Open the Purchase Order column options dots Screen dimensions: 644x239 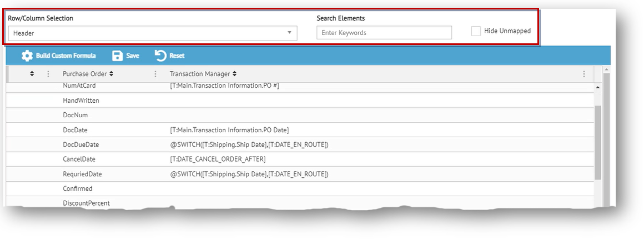click(x=155, y=74)
